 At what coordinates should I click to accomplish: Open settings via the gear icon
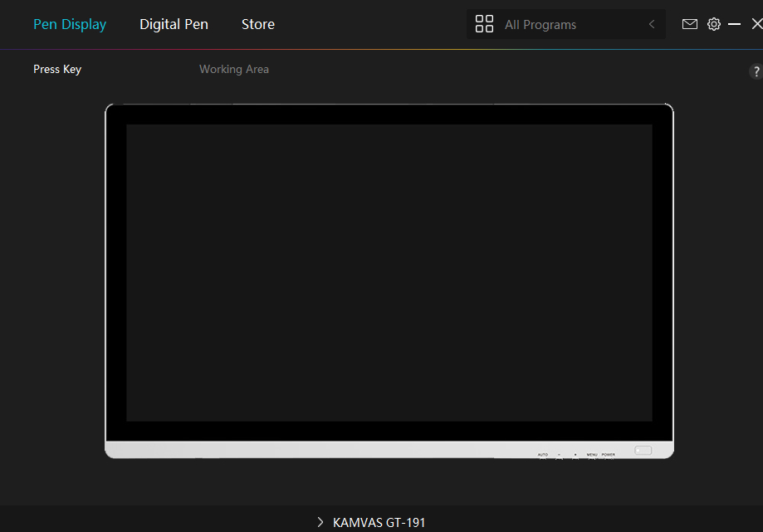tap(714, 24)
